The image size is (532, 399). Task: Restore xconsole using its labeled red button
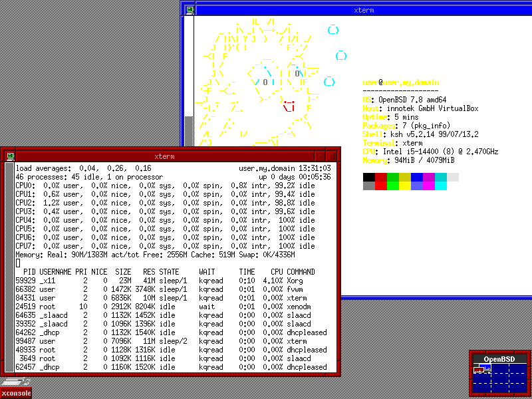coord(15,393)
